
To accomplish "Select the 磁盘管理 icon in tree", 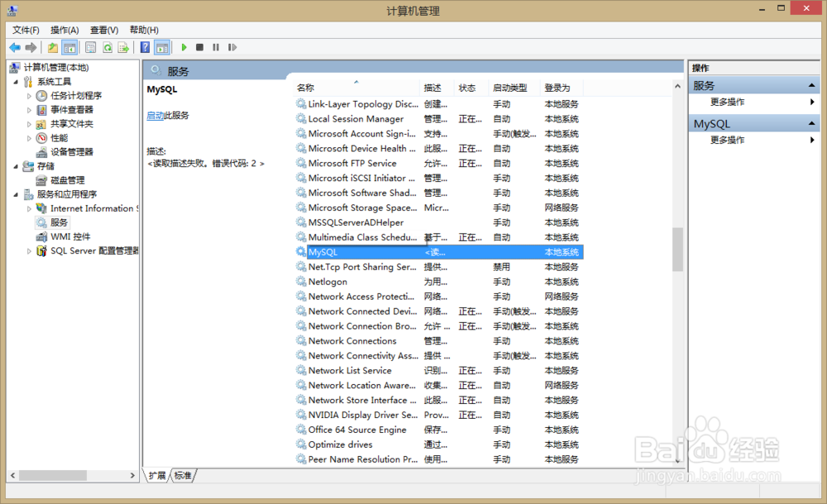I will pos(41,180).
